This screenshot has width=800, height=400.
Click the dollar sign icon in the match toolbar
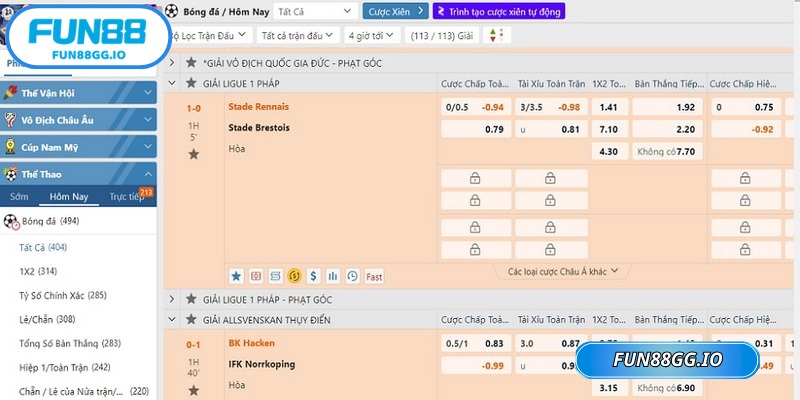point(313,276)
